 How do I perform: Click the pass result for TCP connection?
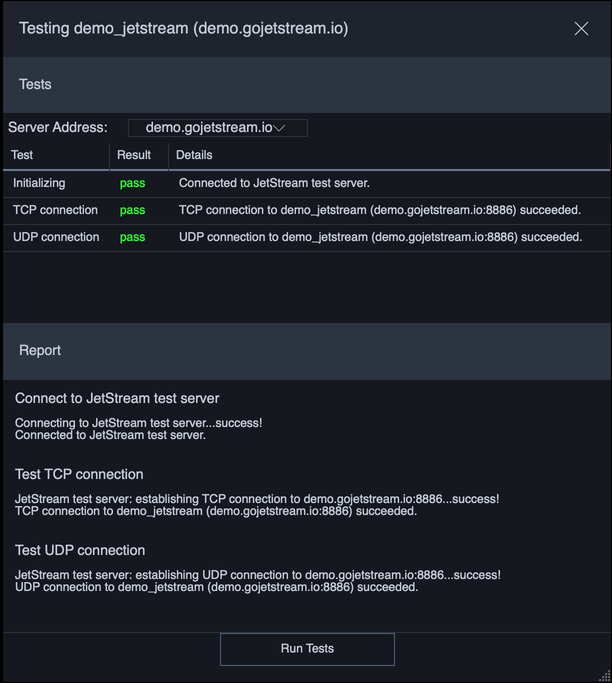click(x=132, y=210)
